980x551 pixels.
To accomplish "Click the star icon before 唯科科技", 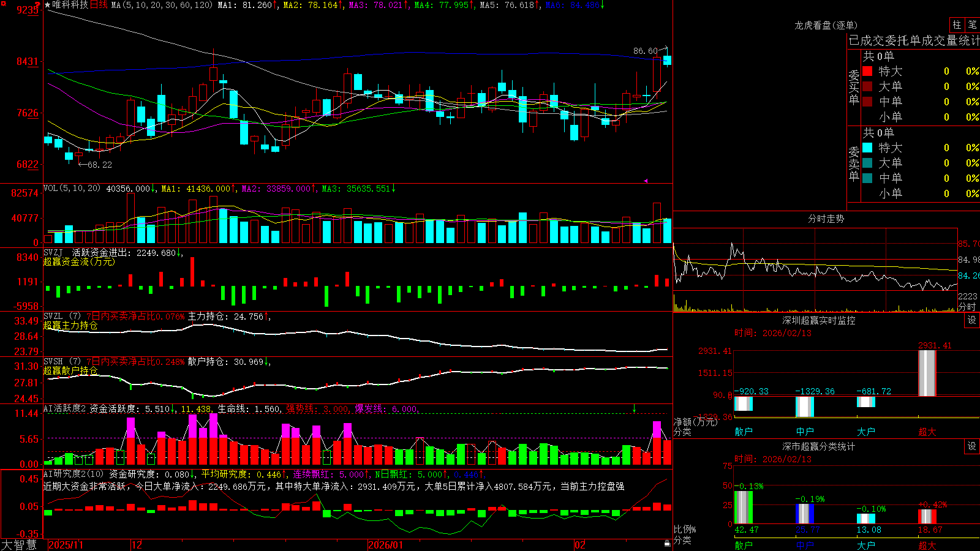I will pos(48,5).
